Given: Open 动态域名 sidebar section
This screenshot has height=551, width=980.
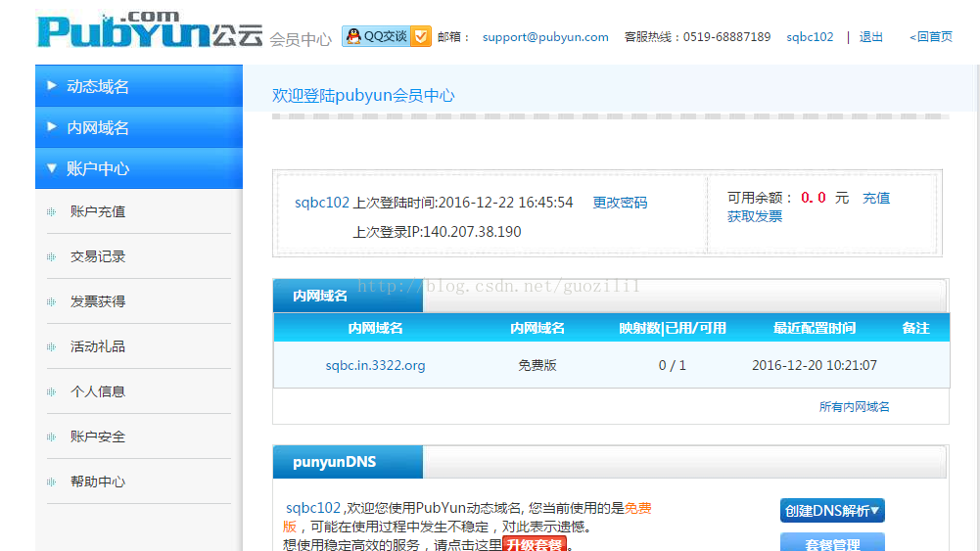Looking at the screenshot, I should [139, 85].
